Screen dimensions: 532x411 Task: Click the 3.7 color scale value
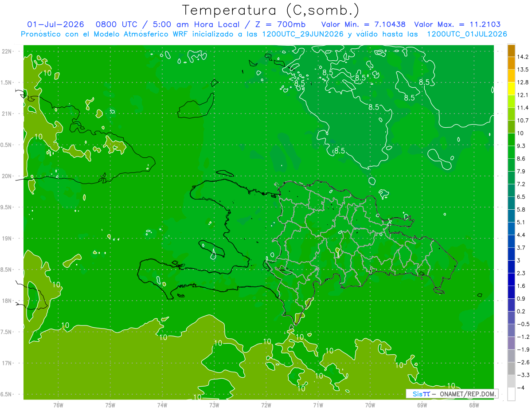click(521, 247)
